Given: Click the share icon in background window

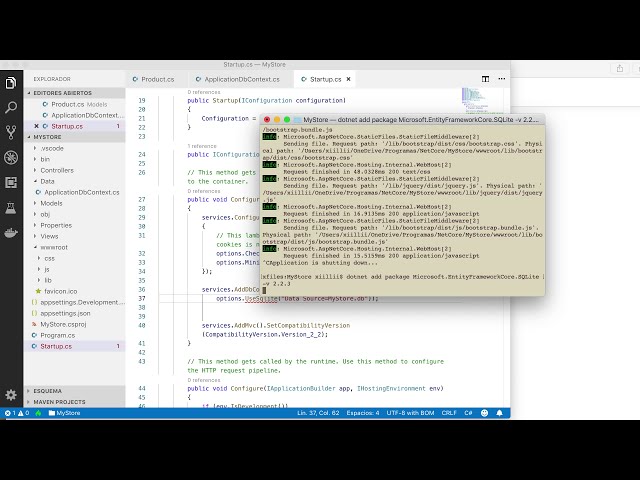Looking at the screenshot, I should tap(620, 69).
